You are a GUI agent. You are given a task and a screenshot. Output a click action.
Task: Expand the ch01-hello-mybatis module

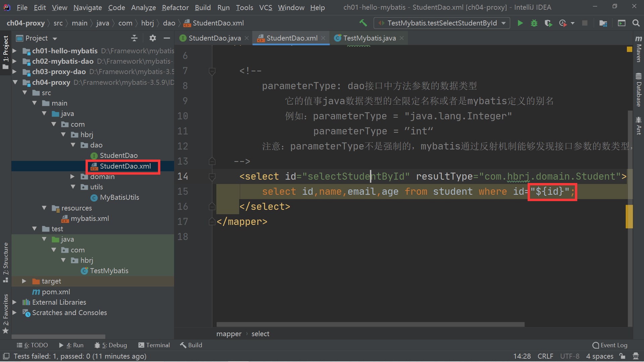[x=14, y=51]
